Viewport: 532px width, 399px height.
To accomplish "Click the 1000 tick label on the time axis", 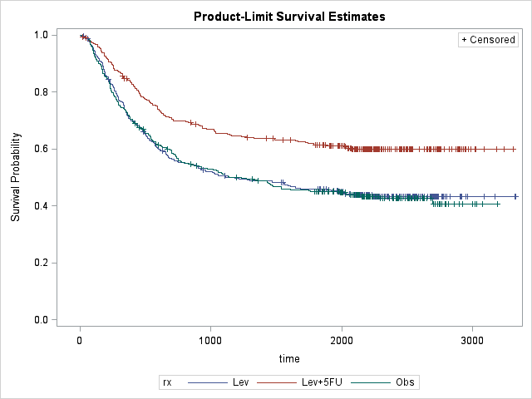I will pyautogui.click(x=210, y=341).
